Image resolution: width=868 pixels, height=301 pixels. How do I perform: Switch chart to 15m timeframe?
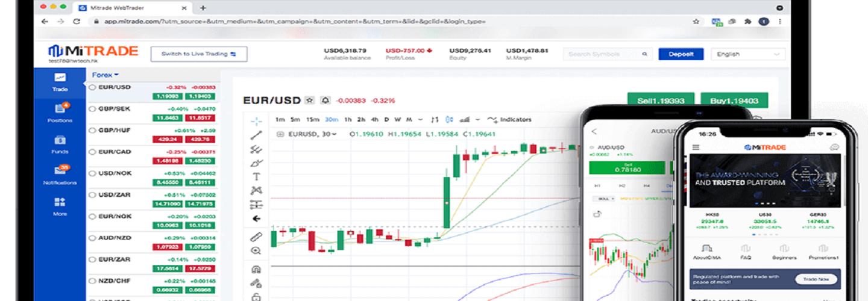[312, 119]
